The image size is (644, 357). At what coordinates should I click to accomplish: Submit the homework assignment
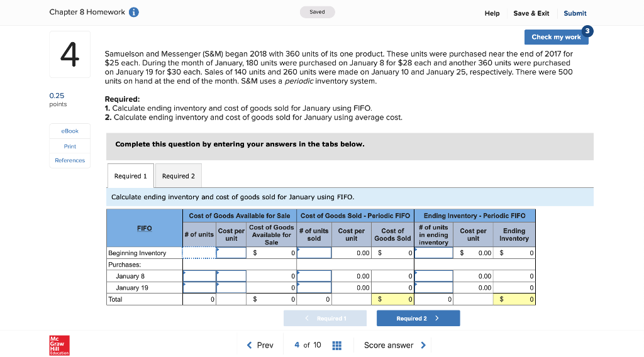pyautogui.click(x=575, y=13)
